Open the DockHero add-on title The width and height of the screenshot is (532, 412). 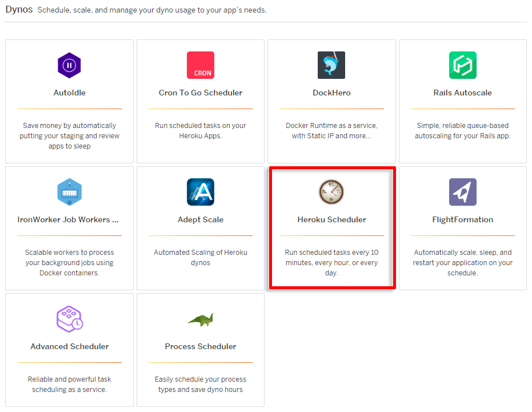click(331, 93)
